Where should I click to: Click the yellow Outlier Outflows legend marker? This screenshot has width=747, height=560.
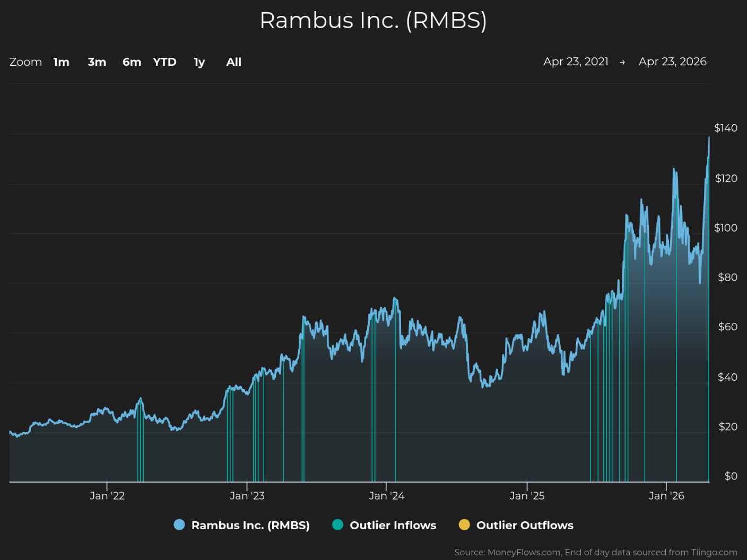(x=464, y=525)
